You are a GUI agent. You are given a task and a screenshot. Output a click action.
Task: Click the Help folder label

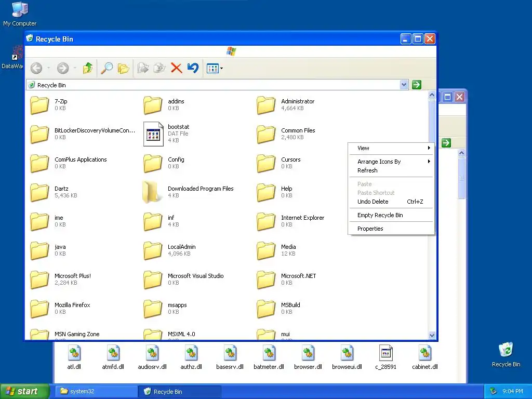287,189
